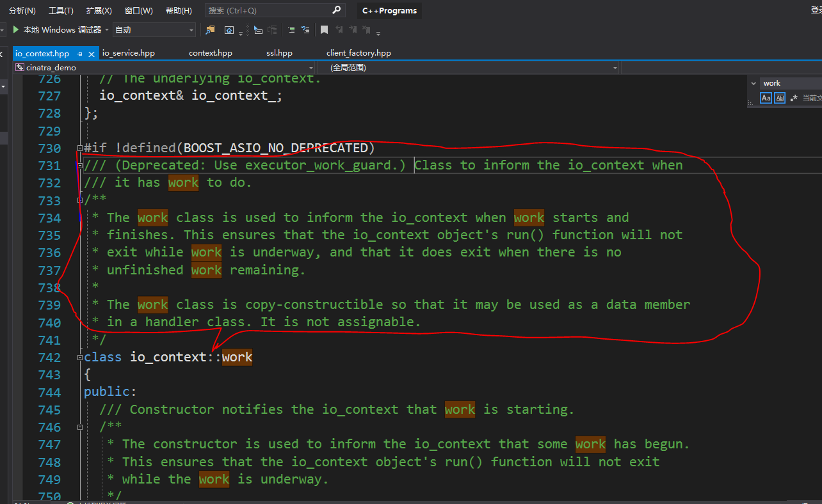
Task: Switch to context.hpp tab
Action: tap(211, 53)
